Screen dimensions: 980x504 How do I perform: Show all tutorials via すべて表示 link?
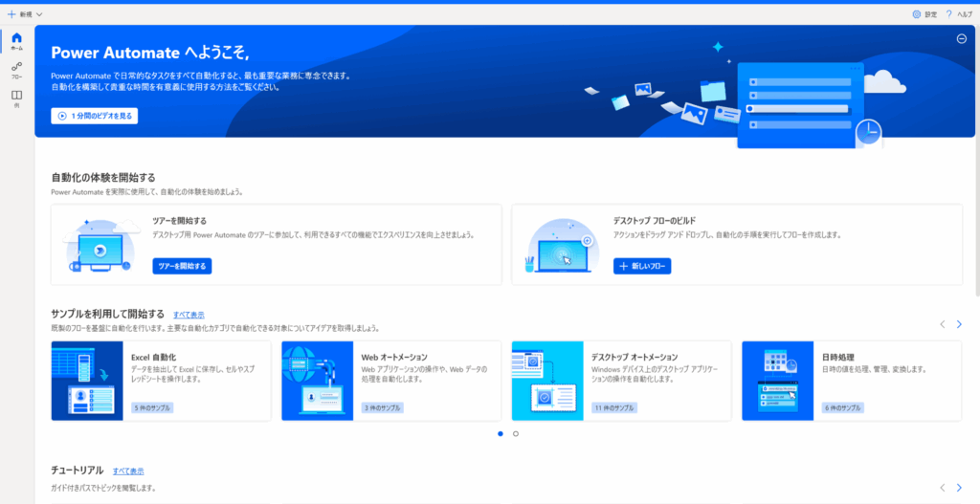[x=128, y=471]
